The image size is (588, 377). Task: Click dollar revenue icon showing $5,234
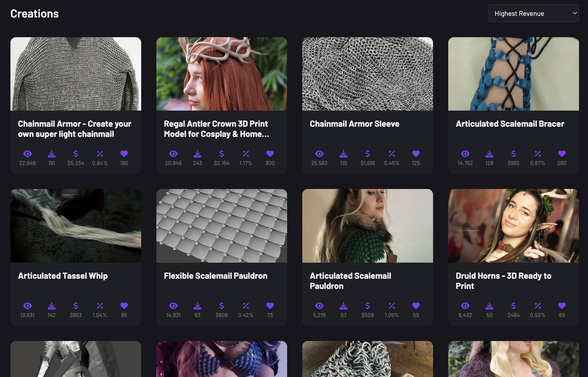click(76, 154)
